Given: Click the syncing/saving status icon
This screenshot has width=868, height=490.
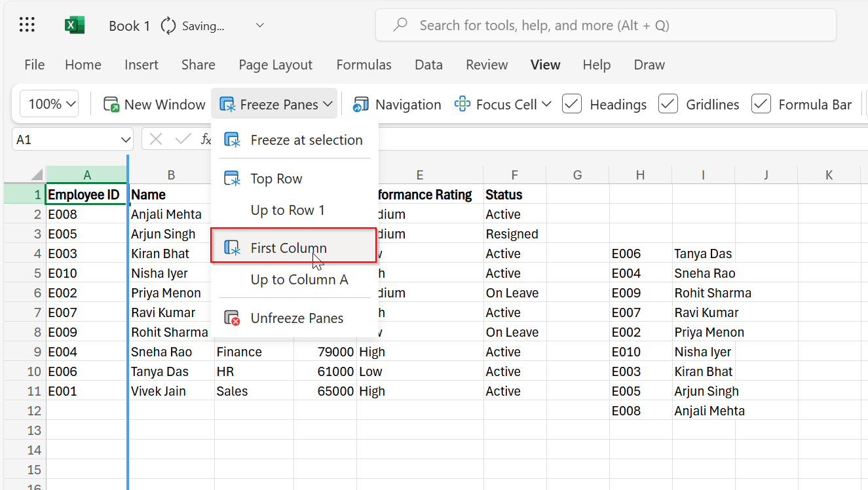Looking at the screenshot, I should click(168, 25).
